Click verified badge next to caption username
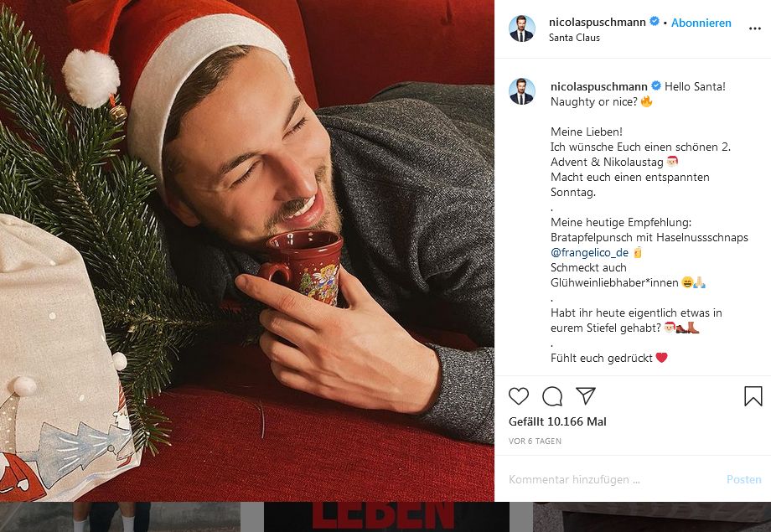Image resolution: width=771 pixels, height=532 pixels. point(656,86)
